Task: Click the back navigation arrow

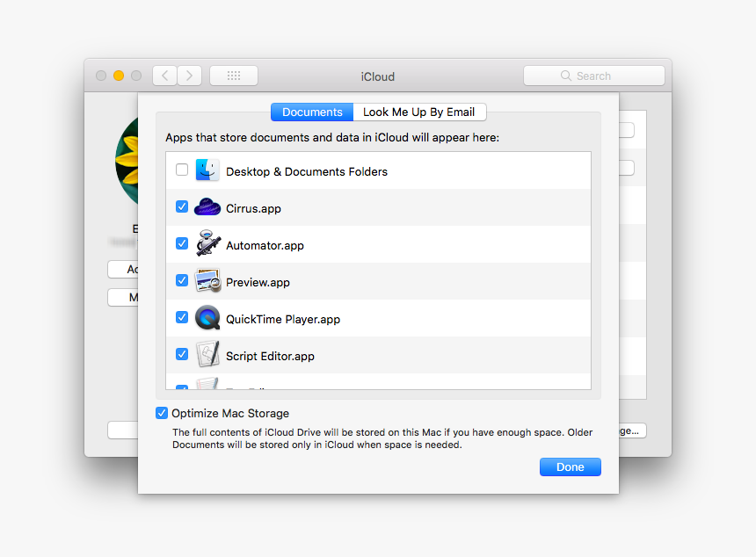Action: pos(164,76)
